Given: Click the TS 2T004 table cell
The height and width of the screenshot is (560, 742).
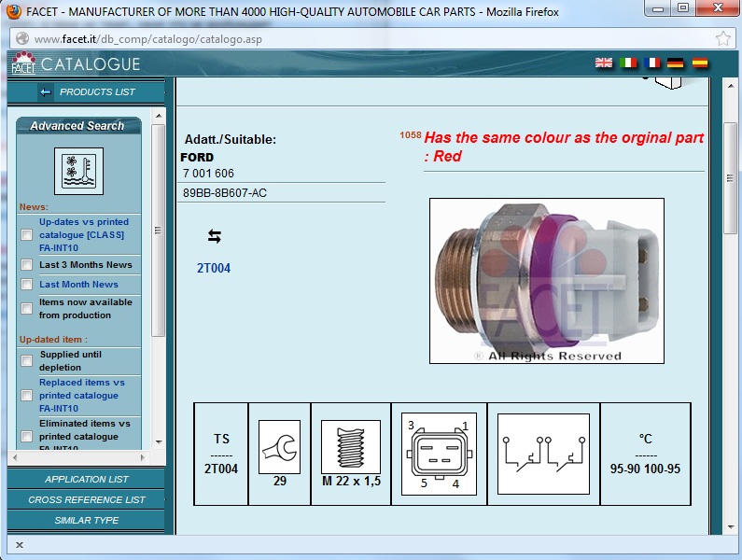Looking at the screenshot, I should tap(221, 454).
